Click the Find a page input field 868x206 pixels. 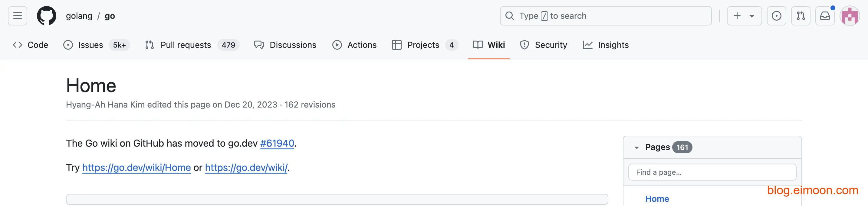712,172
